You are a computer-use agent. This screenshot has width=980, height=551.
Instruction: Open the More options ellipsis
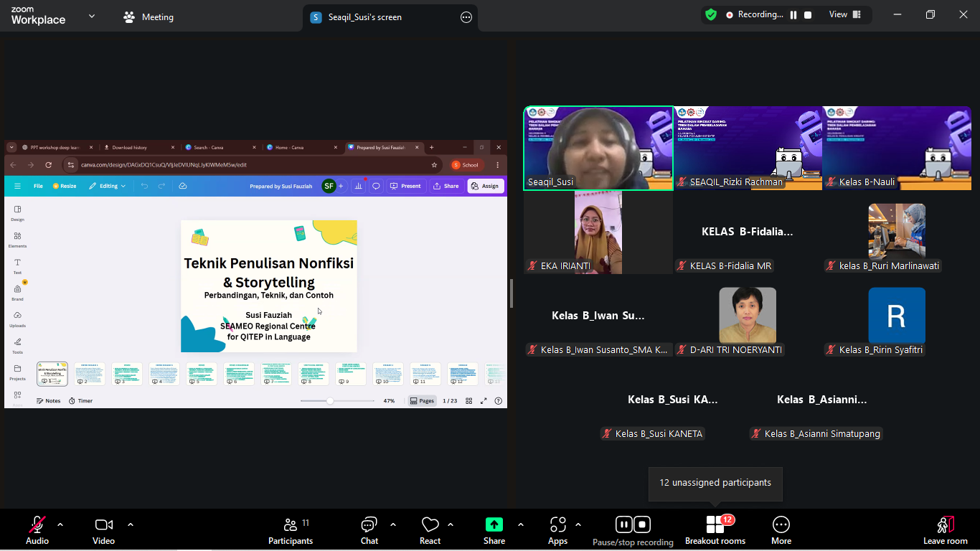pyautogui.click(x=781, y=529)
